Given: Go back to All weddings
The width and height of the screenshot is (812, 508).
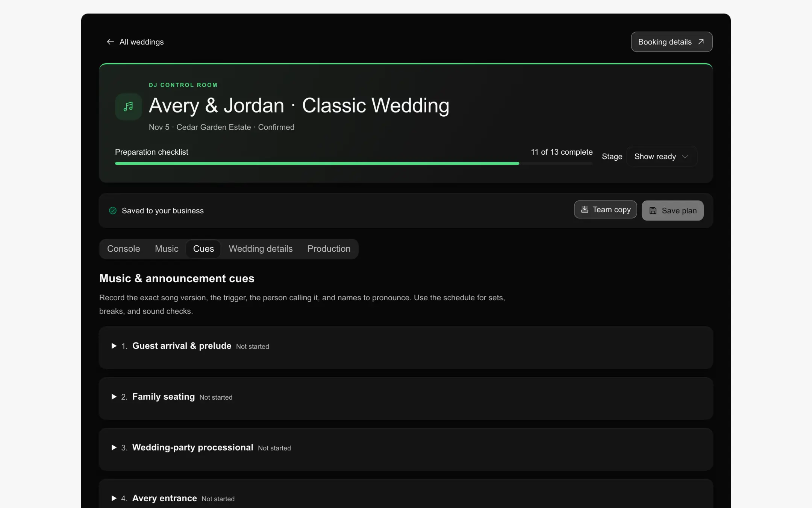Looking at the screenshot, I should tap(135, 42).
